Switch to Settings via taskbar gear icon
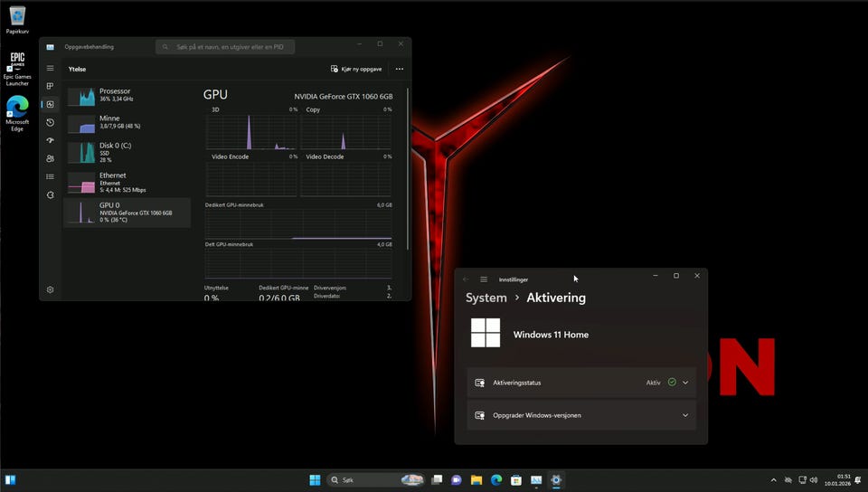Screen dimensions: 868x492 pos(556,480)
